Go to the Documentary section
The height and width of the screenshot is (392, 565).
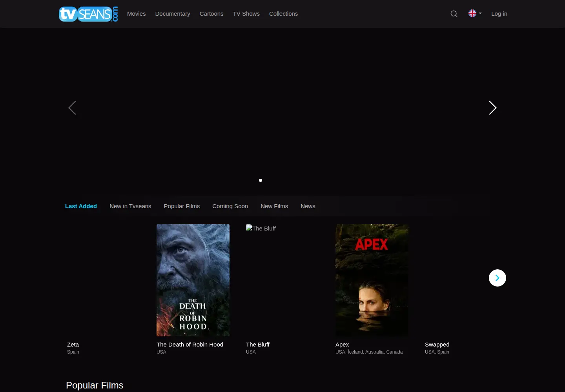173,14
